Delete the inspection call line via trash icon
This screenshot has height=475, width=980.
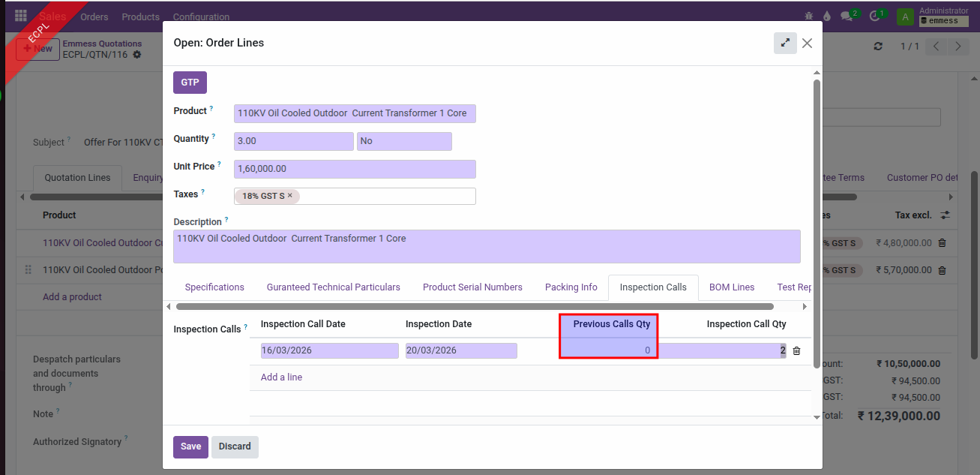(796, 350)
